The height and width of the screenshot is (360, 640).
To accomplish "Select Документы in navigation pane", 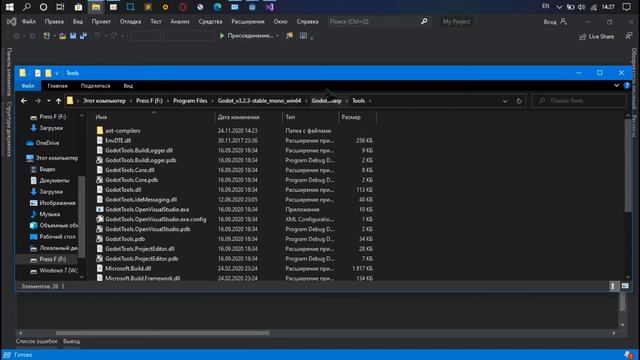I will tap(54, 180).
